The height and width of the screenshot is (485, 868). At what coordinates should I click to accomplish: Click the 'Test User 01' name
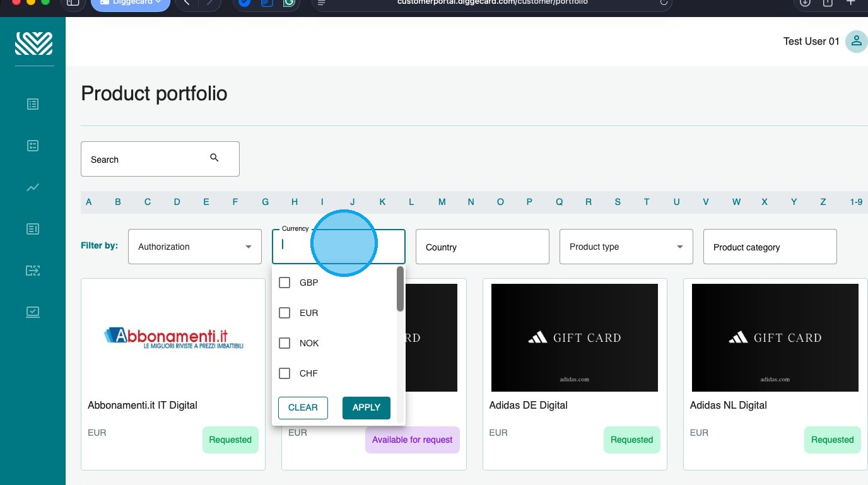tap(811, 42)
